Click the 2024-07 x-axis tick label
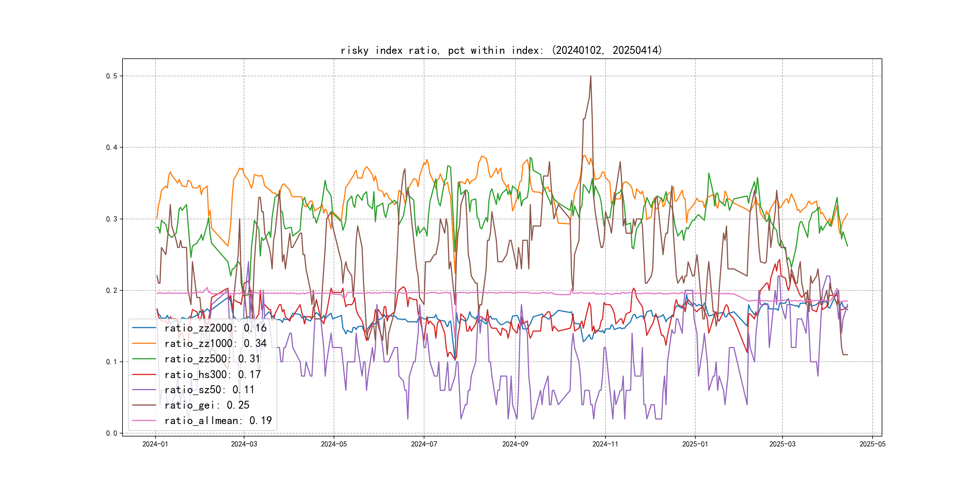The image size is (980, 490). (x=424, y=444)
